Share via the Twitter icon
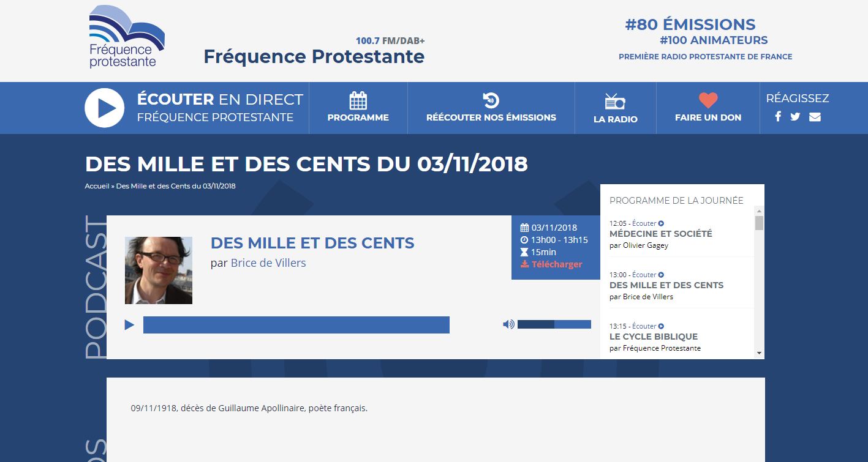 (x=795, y=116)
